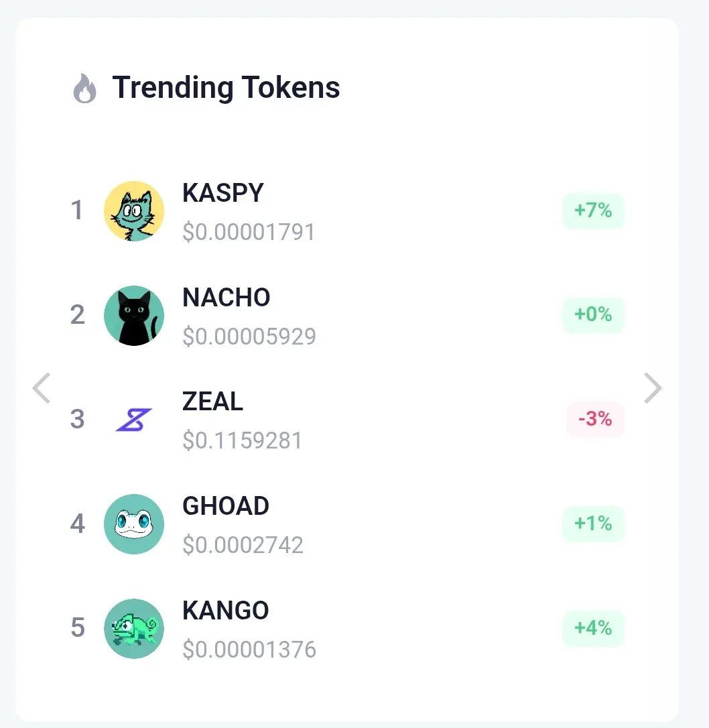709x728 pixels.
Task: Go to previous trending page arrow
Action: tap(42, 388)
